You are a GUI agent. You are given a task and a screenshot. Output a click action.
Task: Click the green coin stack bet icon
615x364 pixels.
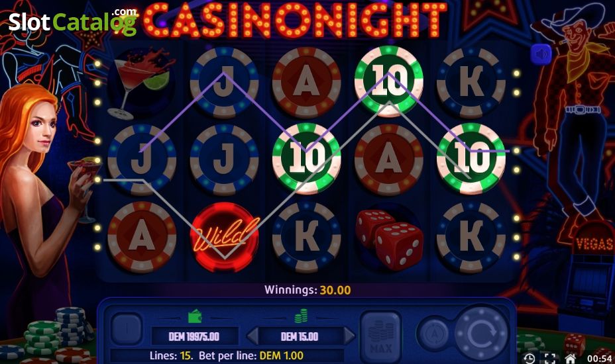pyautogui.click(x=301, y=316)
